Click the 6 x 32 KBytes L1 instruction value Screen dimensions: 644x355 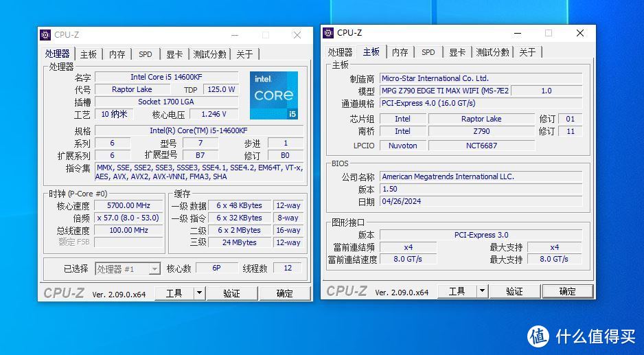click(x=240, y=218)
